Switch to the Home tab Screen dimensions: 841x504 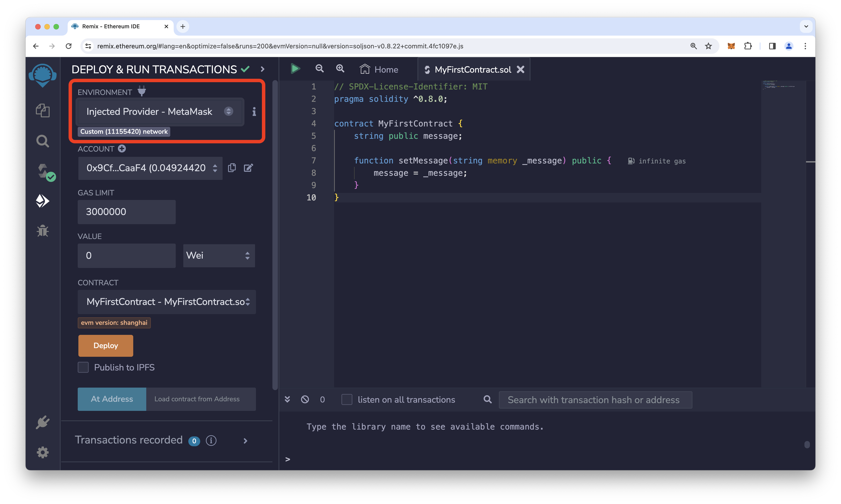(379, 69)
